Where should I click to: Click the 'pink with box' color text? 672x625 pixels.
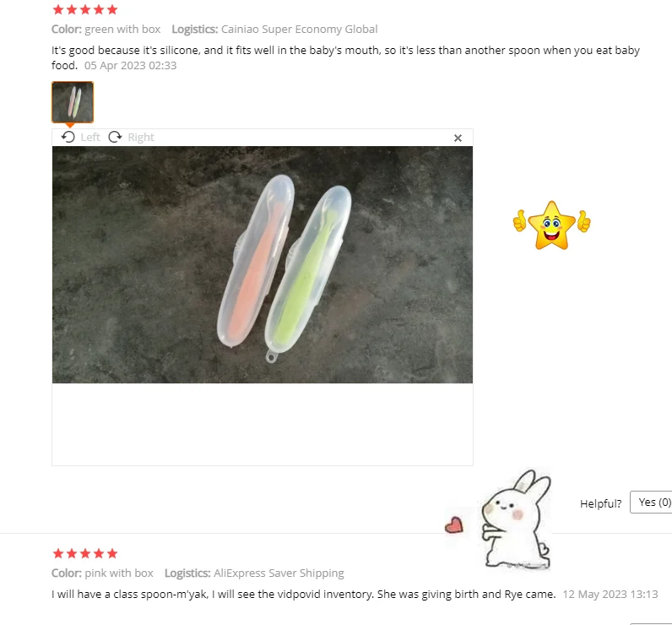click(x=119, y=573)
